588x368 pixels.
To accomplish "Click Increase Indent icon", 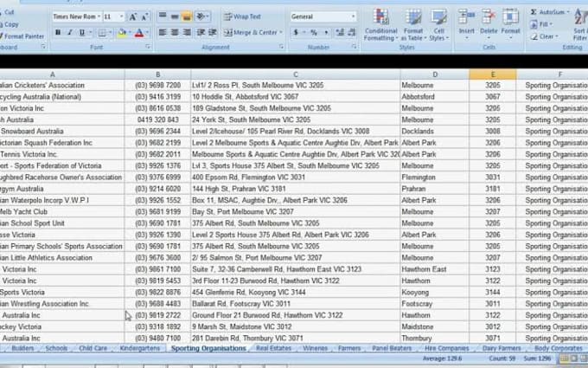I will click(212, 32).
